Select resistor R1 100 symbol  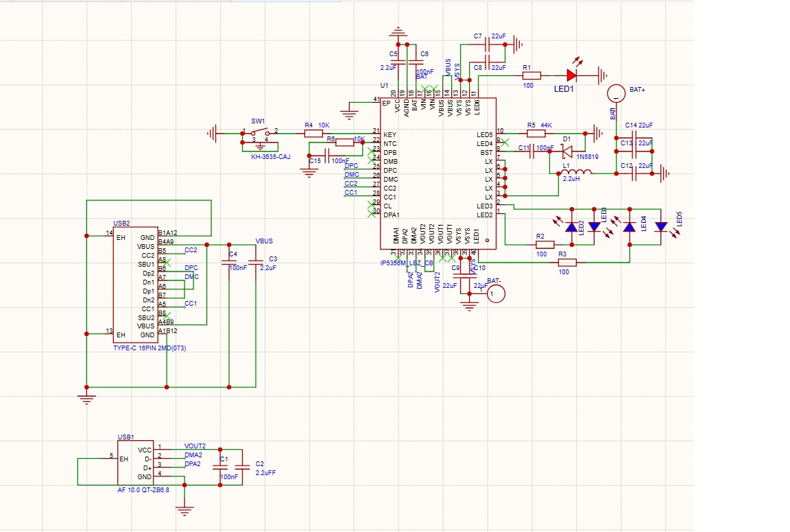point(531,75)
